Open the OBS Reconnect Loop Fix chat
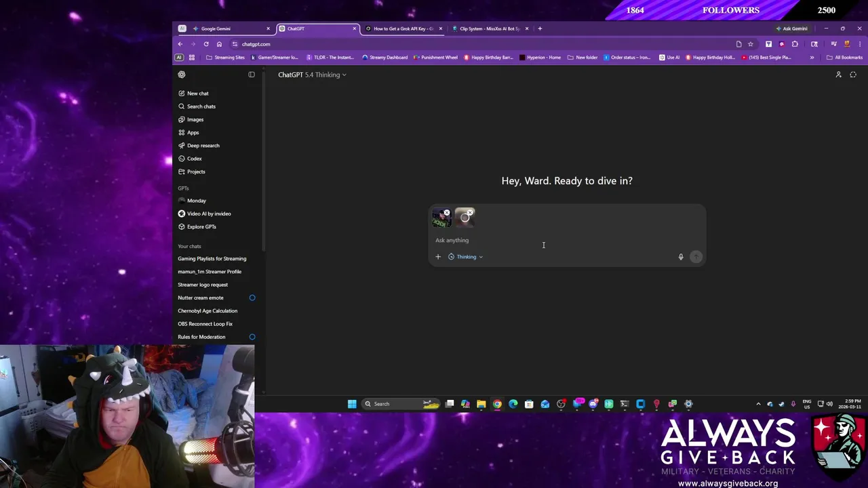Screen dimensions: 868x488 205,324
